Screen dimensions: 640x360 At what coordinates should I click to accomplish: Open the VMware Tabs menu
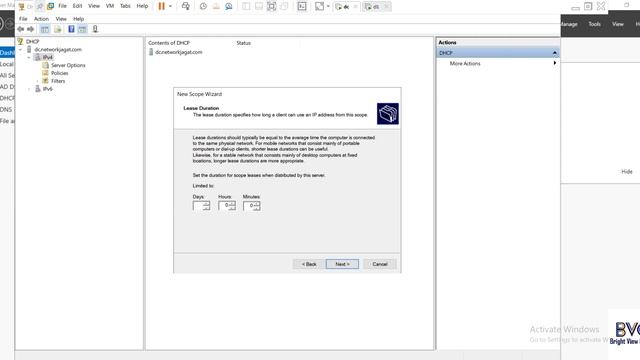(125, 6)
